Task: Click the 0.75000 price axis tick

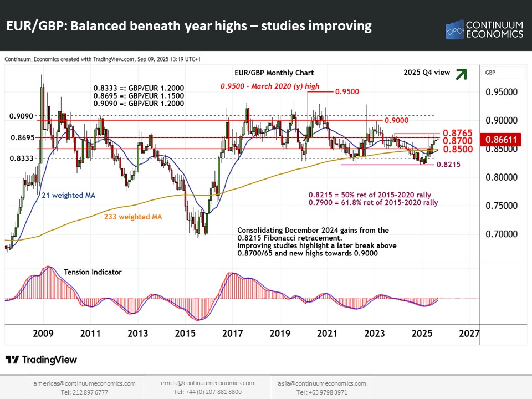Action: click(502, 206)
